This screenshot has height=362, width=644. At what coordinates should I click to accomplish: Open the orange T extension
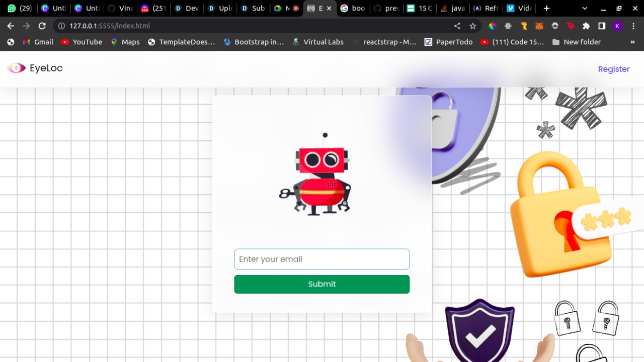point(524,26)
